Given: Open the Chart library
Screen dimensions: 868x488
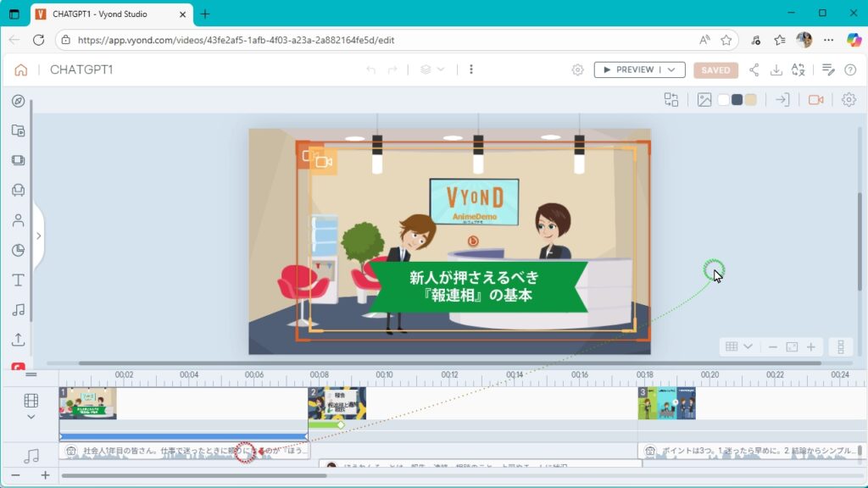Looking at the screenshot, I should (x=19, y=250).
